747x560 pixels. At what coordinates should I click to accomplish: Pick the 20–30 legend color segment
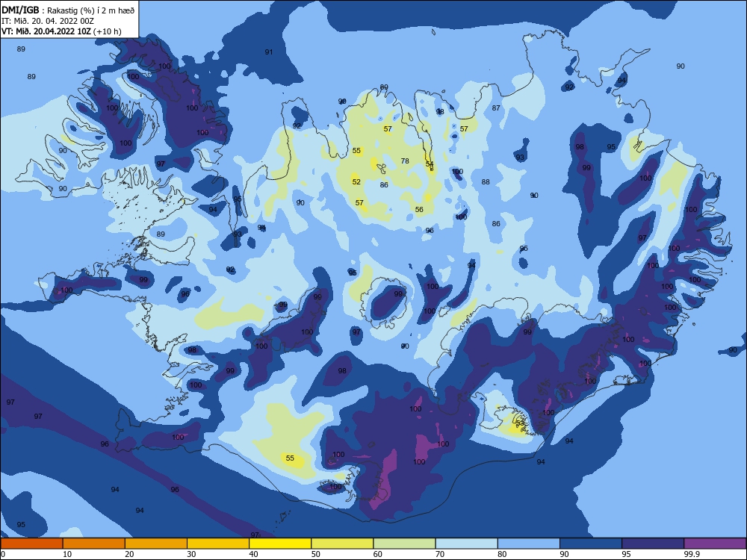pos(156,544)
